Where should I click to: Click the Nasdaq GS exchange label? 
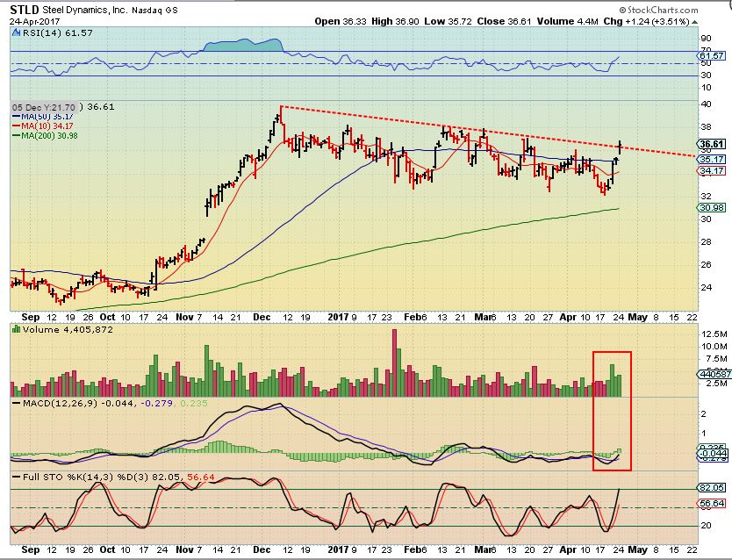(154, 11)
